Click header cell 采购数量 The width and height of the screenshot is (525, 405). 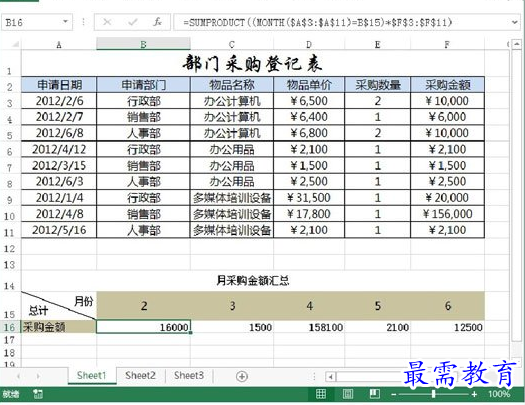pos(377,85)
